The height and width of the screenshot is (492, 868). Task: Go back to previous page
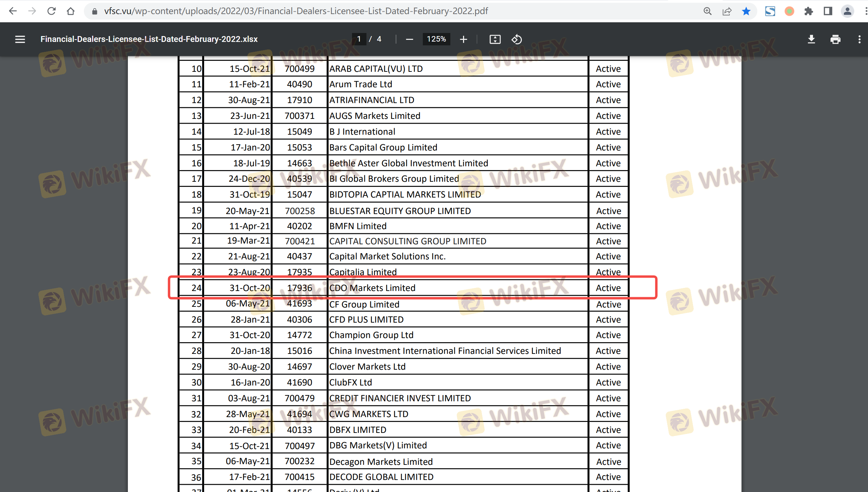click(13, 11)
